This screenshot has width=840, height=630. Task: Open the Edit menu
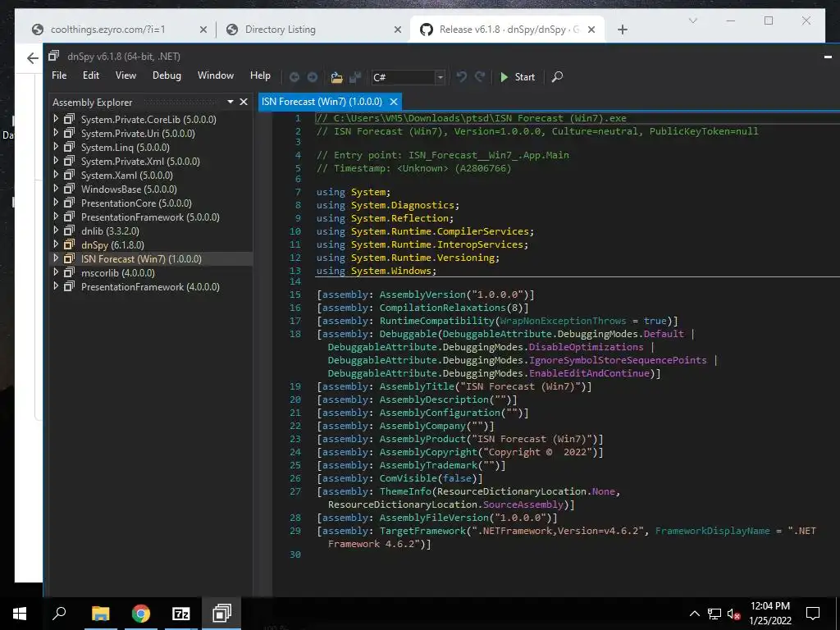coord(90,75)
